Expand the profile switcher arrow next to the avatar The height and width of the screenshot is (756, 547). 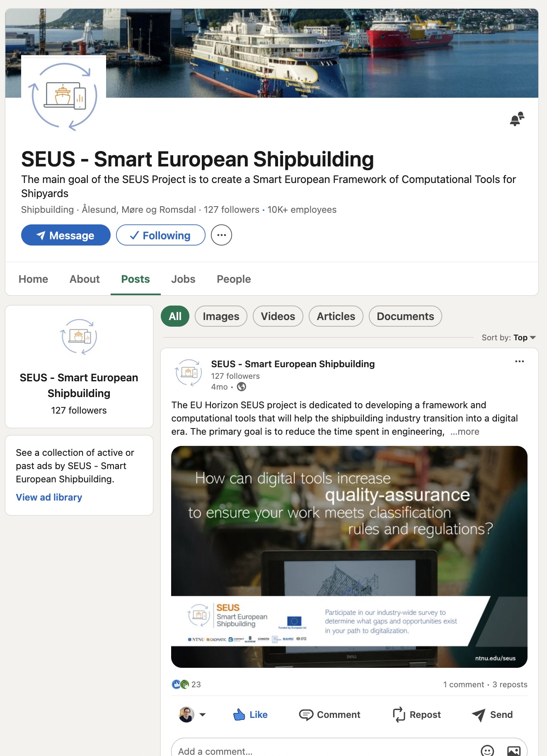pos(203,715)
